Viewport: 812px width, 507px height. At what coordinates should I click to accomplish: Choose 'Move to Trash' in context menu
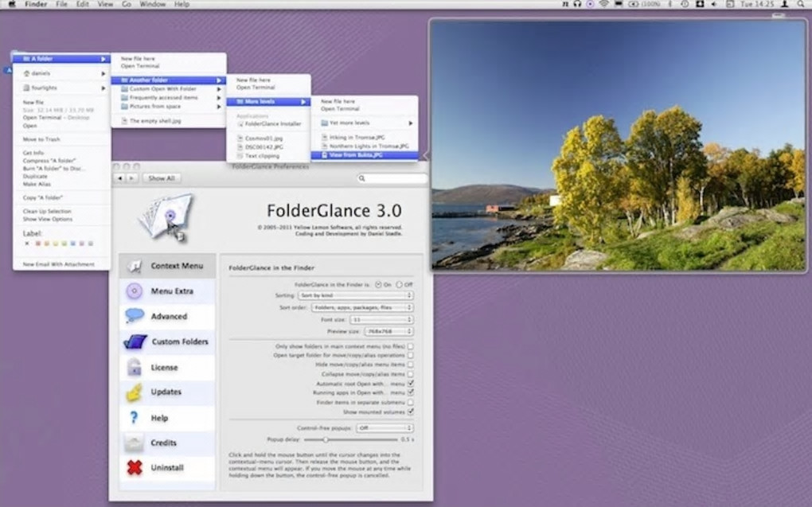click(40, 139)
